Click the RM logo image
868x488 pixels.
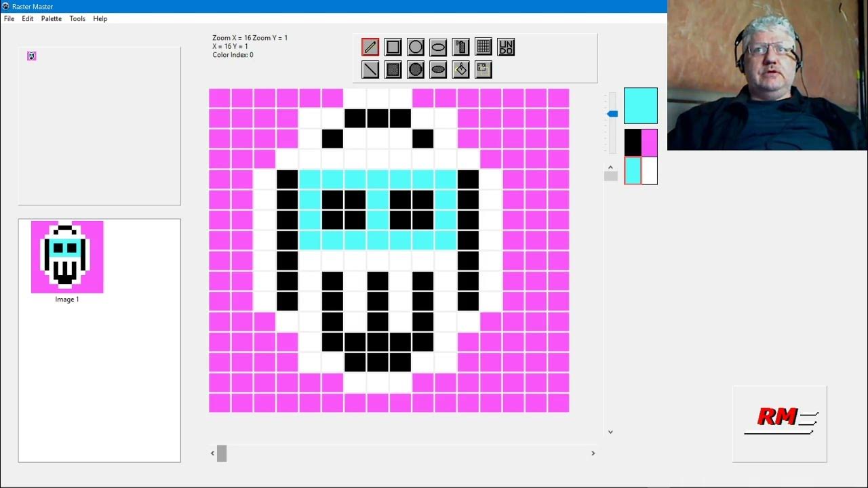780,424
